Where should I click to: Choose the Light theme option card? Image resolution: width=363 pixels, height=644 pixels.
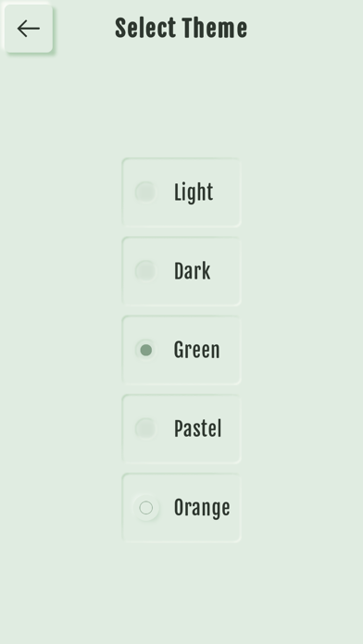coord(181,192)
